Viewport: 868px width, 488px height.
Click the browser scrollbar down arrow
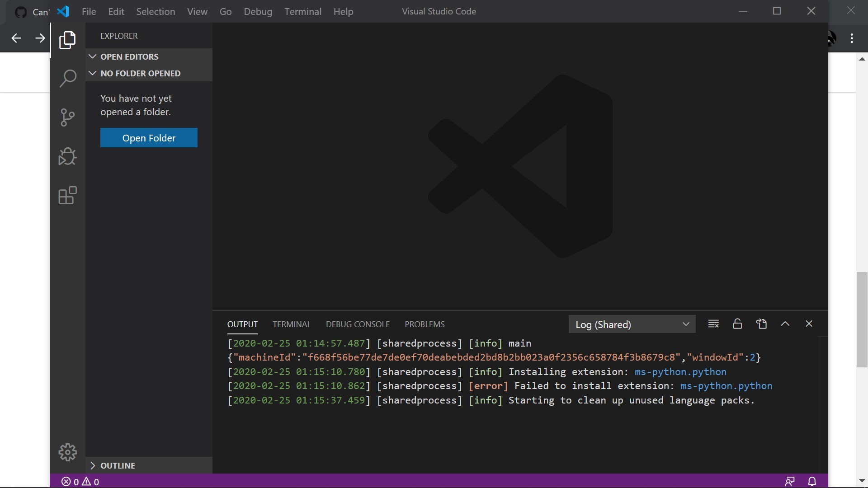pyautogui.click(x=862, y=481)
